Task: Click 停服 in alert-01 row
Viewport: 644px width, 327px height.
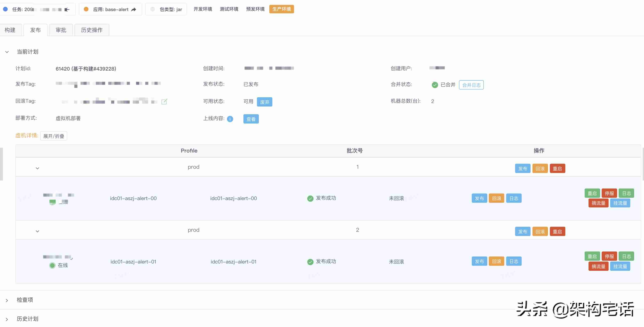Action: coord(609,256)
